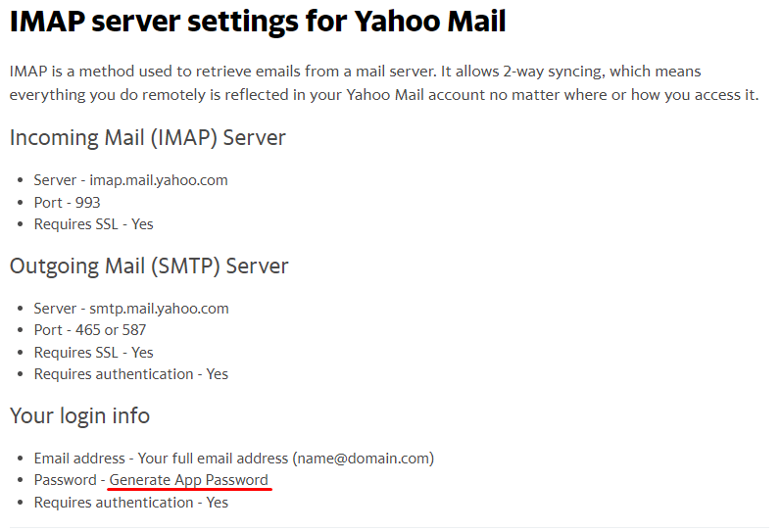Click Requires SSL line under Outgoing Mail
This screenshot has height=532, width=782.
point(94,352)
